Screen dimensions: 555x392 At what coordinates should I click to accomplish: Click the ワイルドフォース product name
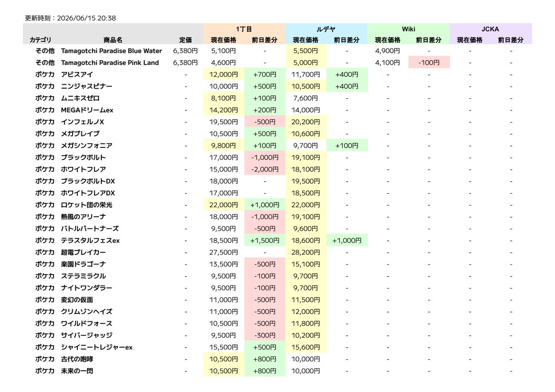(86, 324)
